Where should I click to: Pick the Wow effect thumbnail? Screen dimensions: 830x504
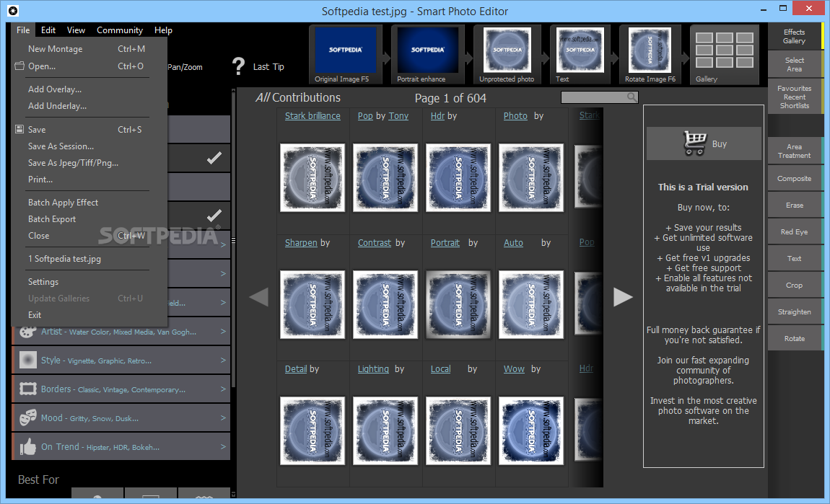coord(531,431)
